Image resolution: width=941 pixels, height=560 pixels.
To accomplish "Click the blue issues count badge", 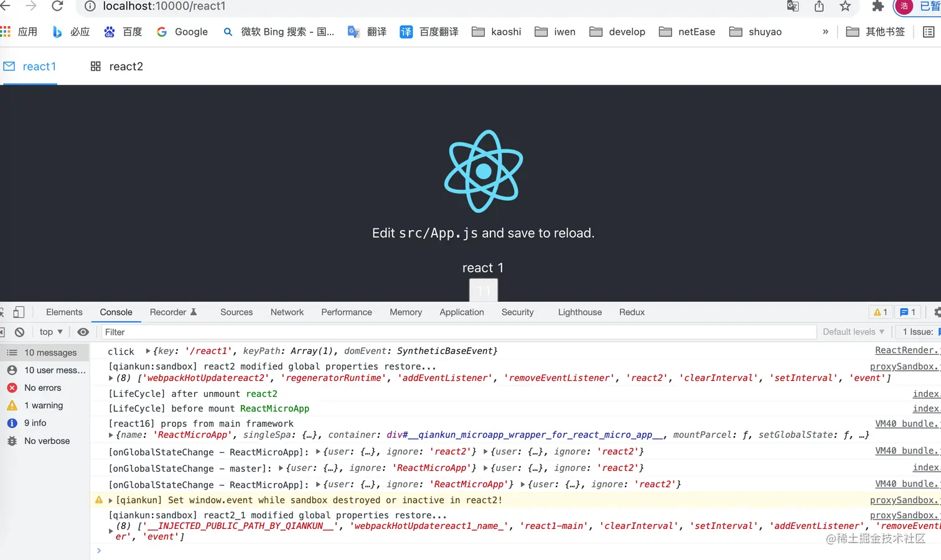I will (x=908, y=312).
